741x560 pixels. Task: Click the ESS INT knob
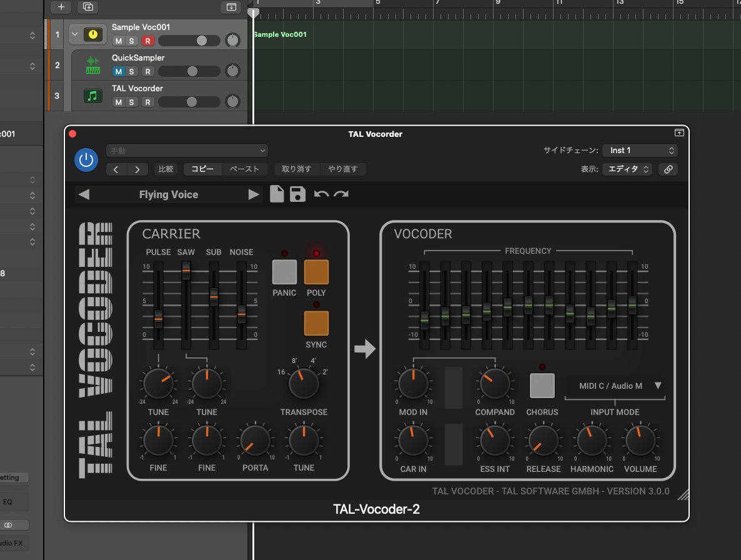[x=495, y=441]
